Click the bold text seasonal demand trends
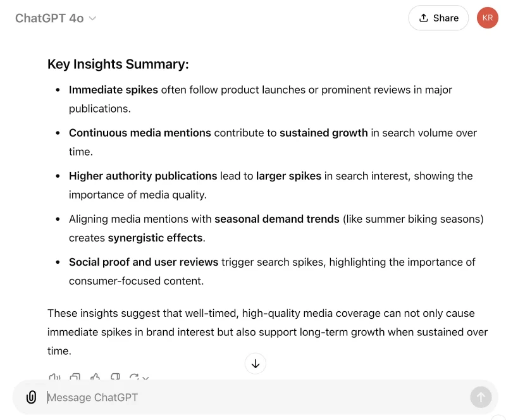The image size is (506, 420). coord(277,219)
